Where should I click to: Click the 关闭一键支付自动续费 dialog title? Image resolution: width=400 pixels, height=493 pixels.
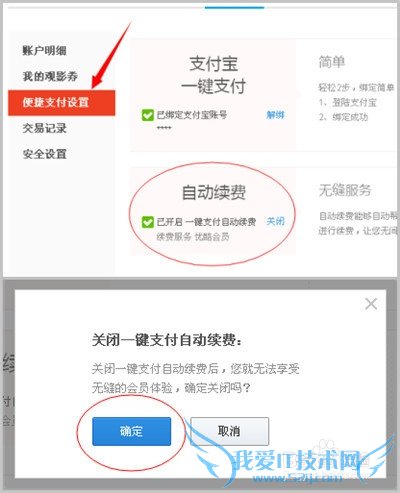pyautogui.click(x=167, y=340)
